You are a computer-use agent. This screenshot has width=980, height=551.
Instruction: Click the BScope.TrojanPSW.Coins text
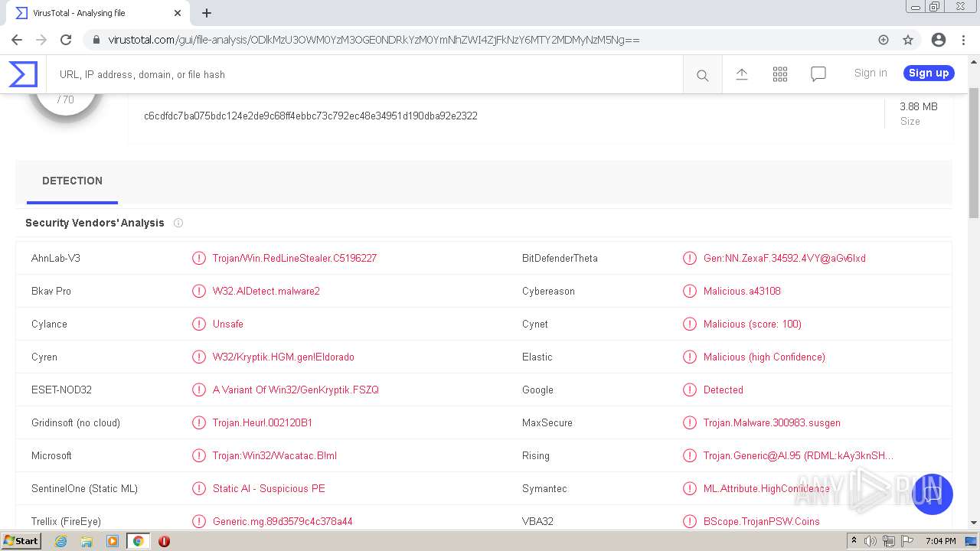point(762,521)
